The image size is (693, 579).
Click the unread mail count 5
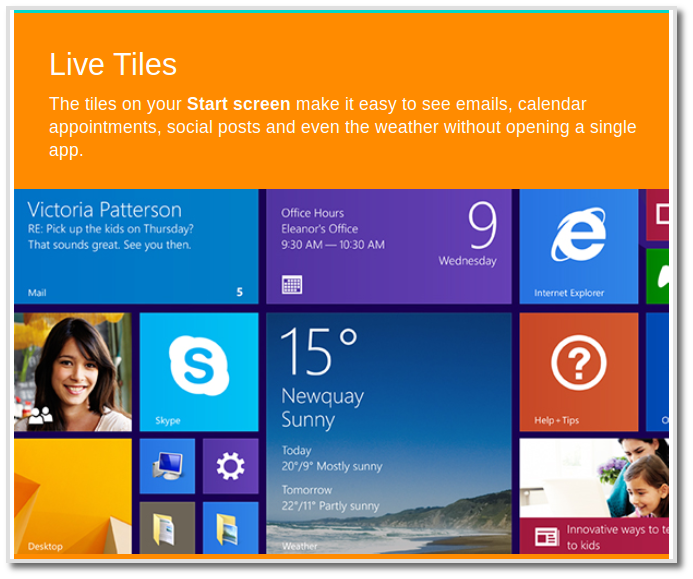[240, 292]
